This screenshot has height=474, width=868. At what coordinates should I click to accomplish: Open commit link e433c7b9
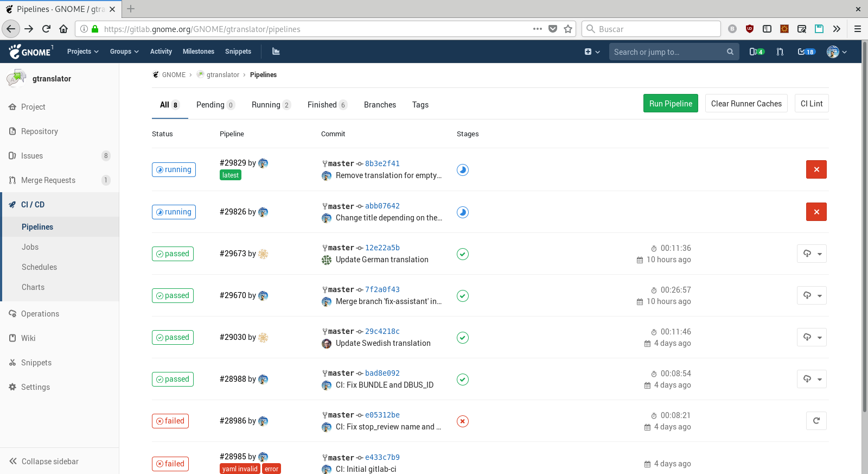tap(382, 457)
